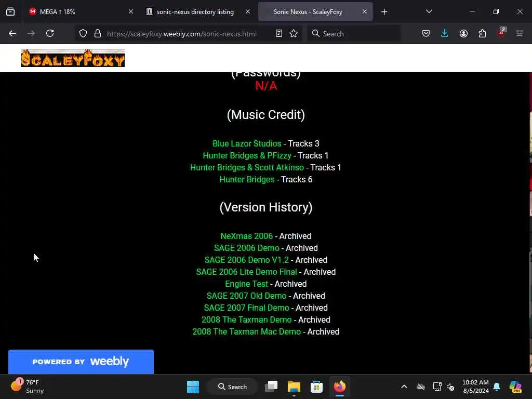
Task: Open the downloads panel
Action: (x=445, y=34)
